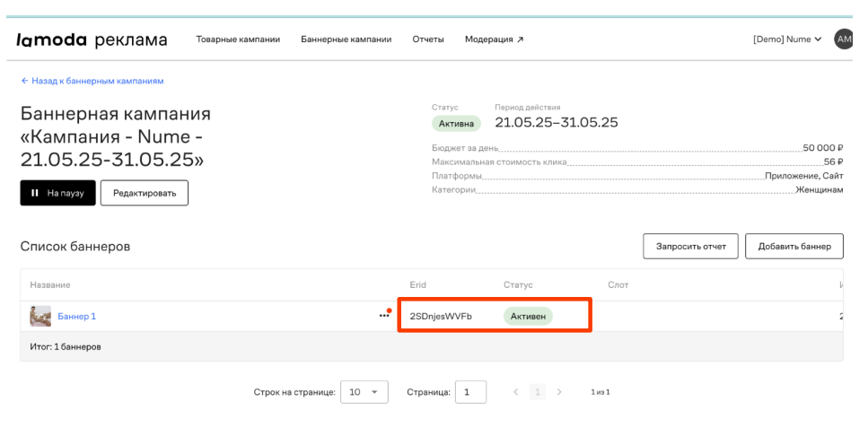Image resolution: width=868 pixels, height=428 pixels.
Task: Click the Приложение, Сайт platforms value
Action: [x=804, y=176]
